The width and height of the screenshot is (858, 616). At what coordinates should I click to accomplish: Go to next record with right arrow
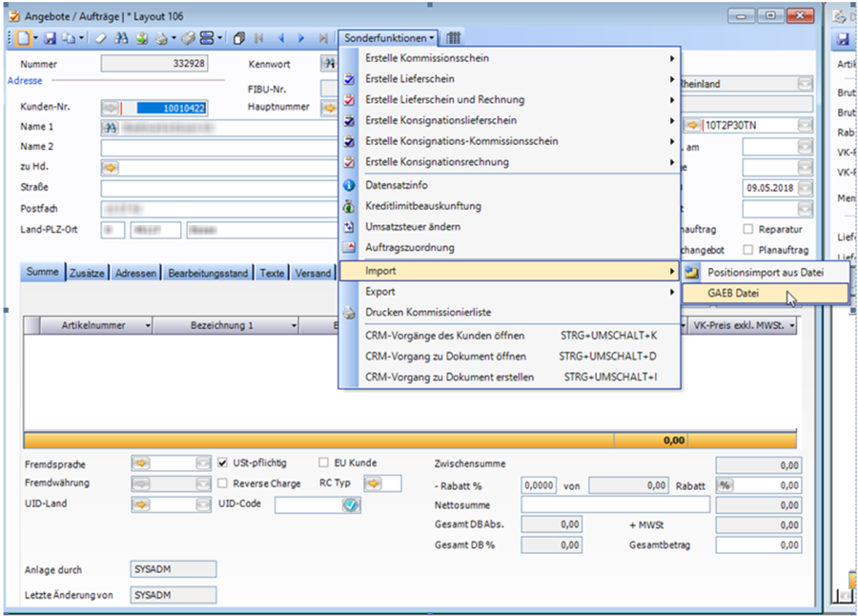(301, 38)
